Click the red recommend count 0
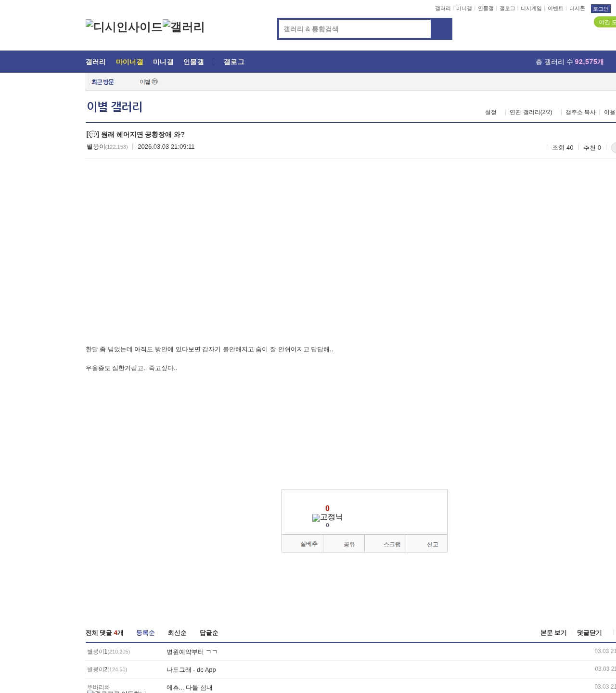This screenshot has height=693, width=616. click(x=327, y=508)
